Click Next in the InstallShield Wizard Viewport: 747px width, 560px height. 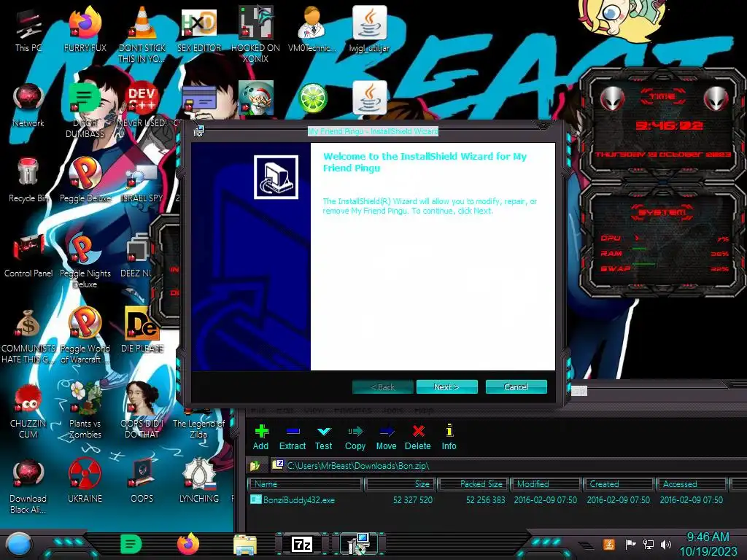point(447,387)
